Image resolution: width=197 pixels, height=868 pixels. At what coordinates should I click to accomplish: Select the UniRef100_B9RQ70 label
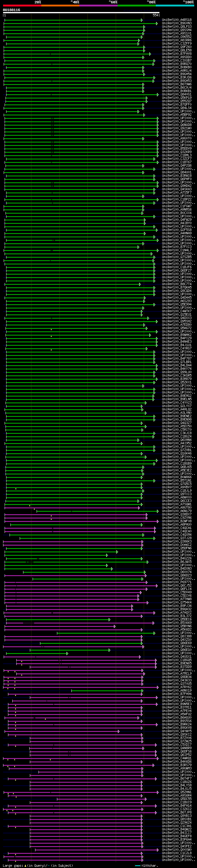tap(177, 64)
